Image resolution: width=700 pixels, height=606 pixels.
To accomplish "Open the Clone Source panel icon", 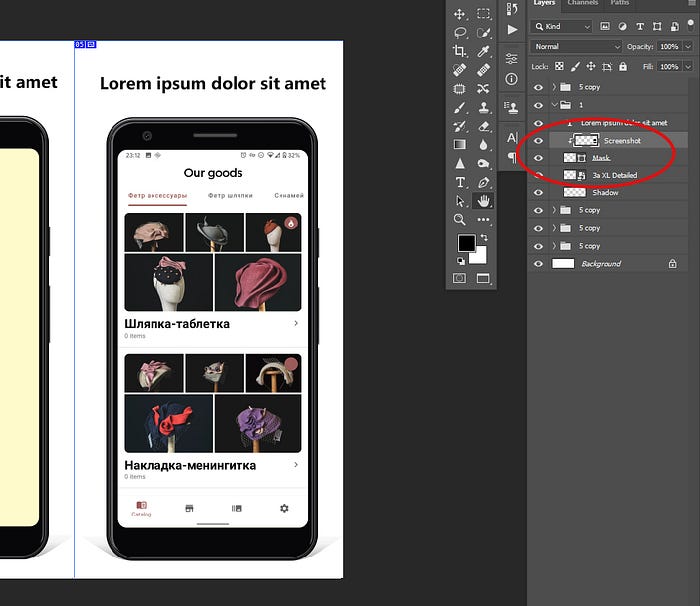I will pyautogui.click(x=511, y=107).
